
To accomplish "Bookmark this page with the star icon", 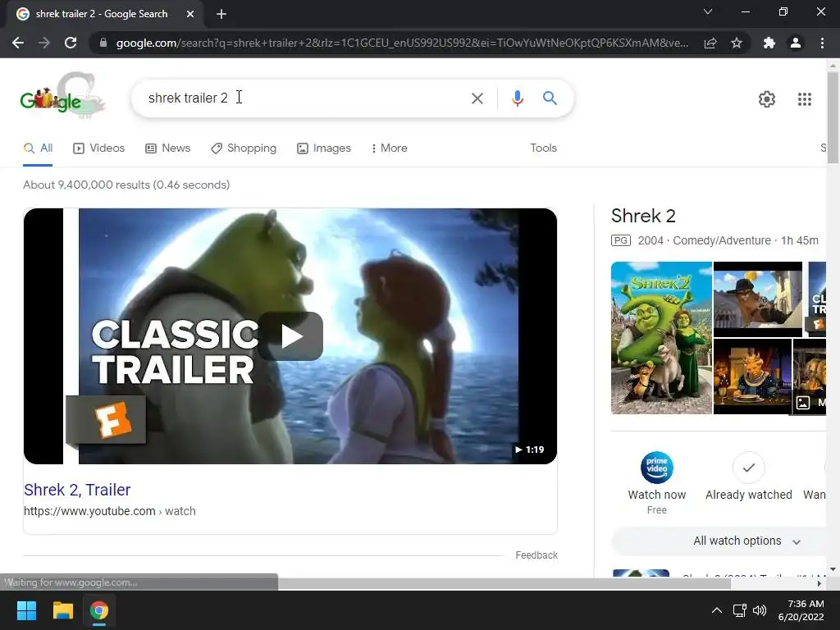I will 737,43.
